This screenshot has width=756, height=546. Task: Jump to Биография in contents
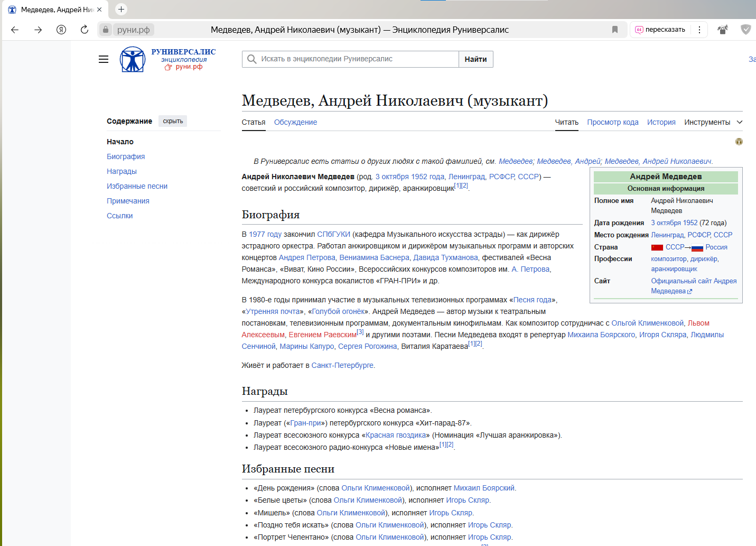pyautogui.click(x=126, y=156)
